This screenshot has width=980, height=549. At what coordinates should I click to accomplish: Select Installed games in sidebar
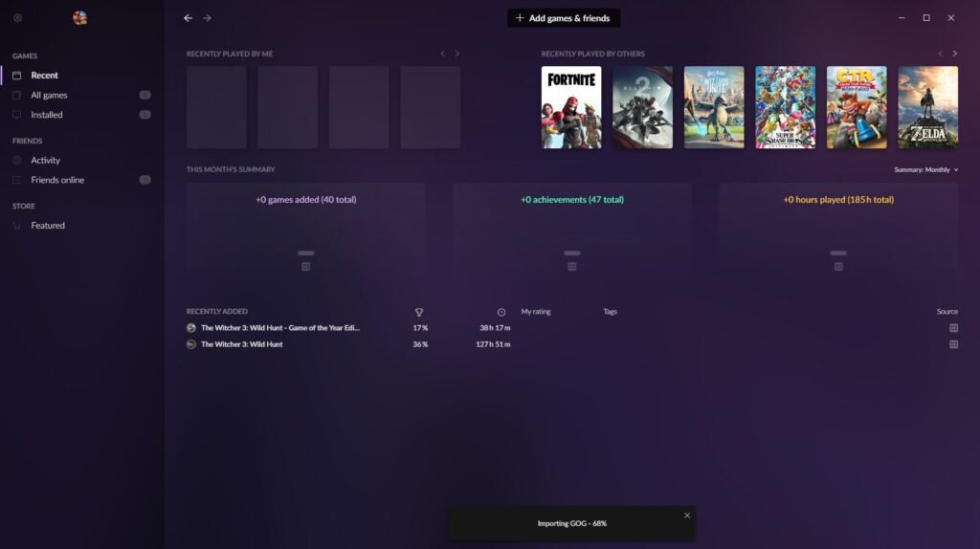click(47, 115)
